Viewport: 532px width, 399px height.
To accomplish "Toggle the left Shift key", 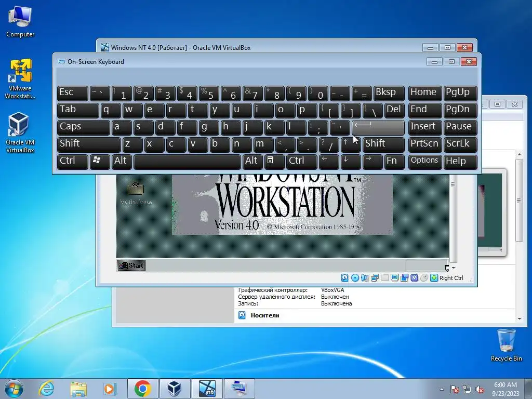I will pyautogui.click(x=89, y=144).
